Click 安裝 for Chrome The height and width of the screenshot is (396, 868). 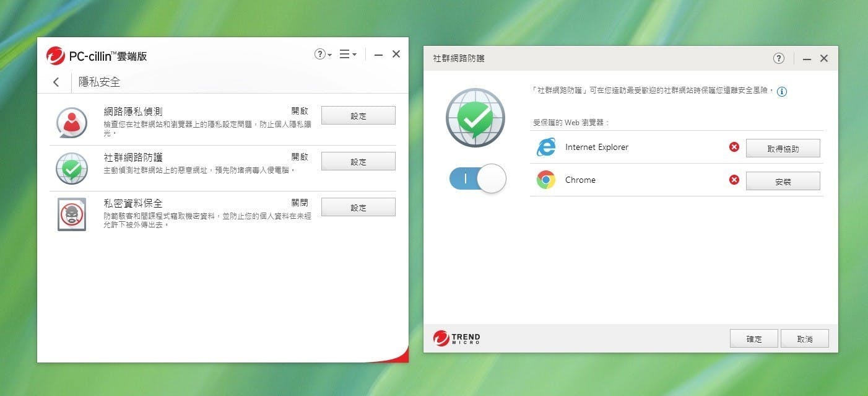pyautogui.click(x=783, y=182)
